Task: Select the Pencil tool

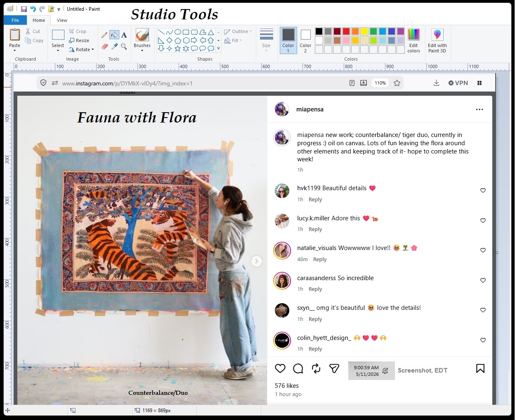Action: (104, 35)
